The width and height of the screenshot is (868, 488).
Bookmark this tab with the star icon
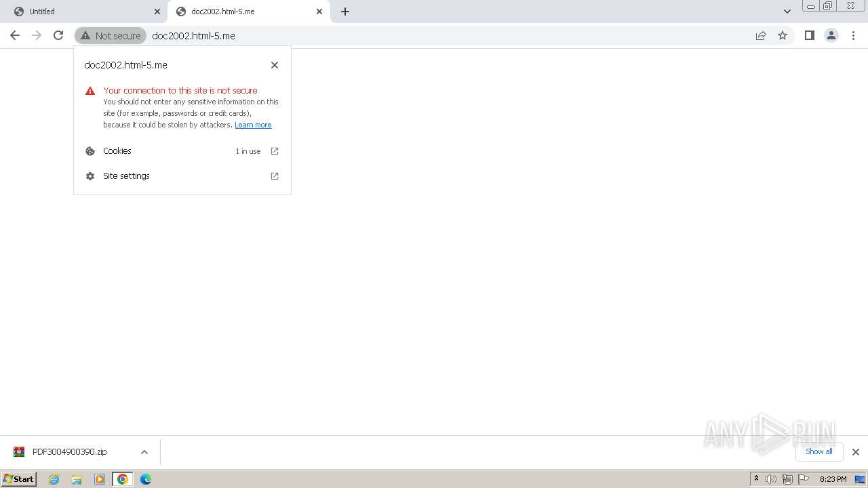(783, 35)
